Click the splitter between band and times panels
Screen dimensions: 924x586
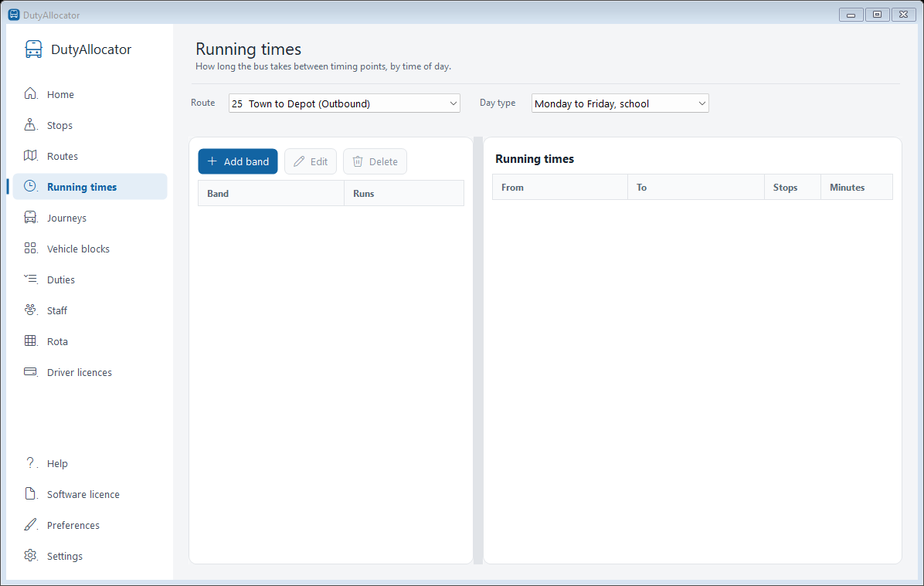(x=478, y=351)
